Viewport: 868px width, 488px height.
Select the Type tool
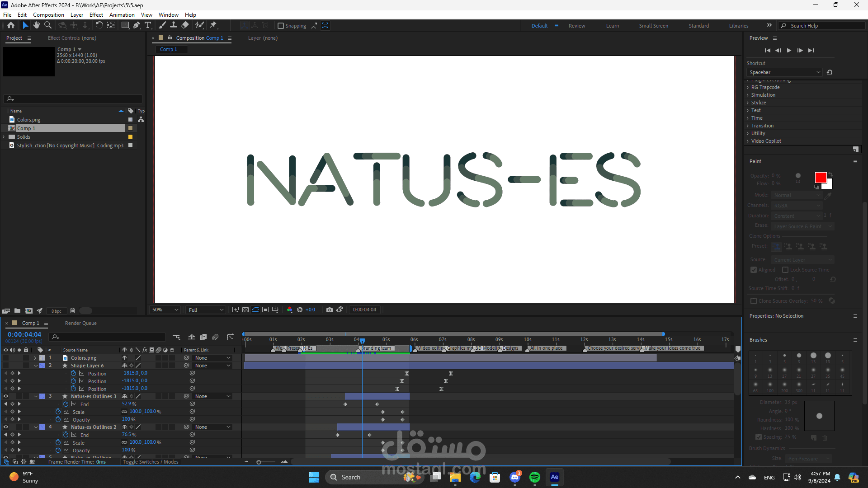point(148,25)
